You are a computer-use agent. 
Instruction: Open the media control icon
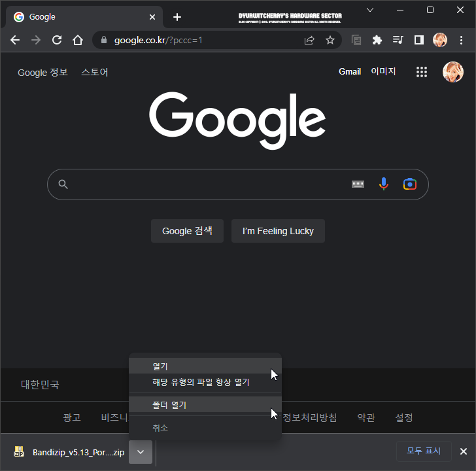click(398, 40)
